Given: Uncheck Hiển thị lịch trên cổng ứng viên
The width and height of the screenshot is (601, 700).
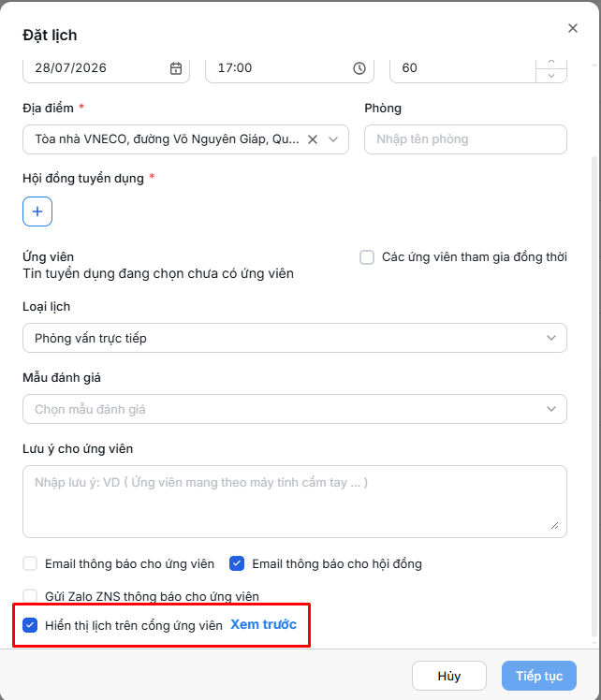Looking at the screenshot, I should 30,625.
